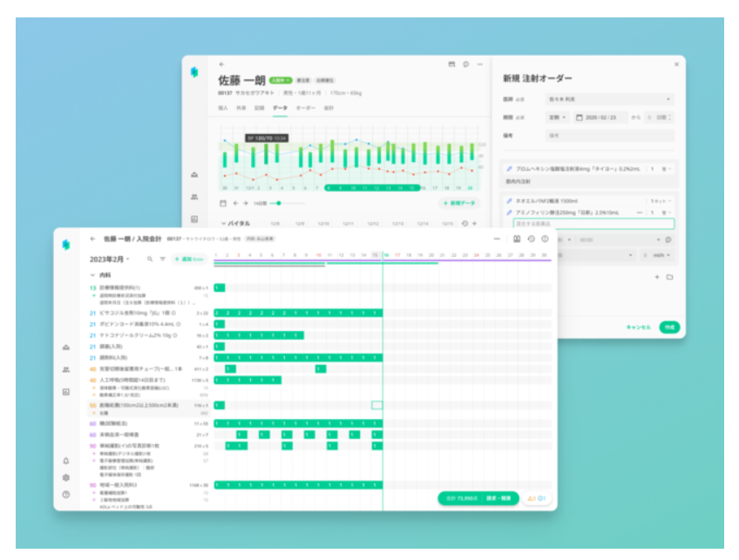739x560 pixels.
Task: Click the calendar icon below the vitals chart
Action: coord(223,203)
